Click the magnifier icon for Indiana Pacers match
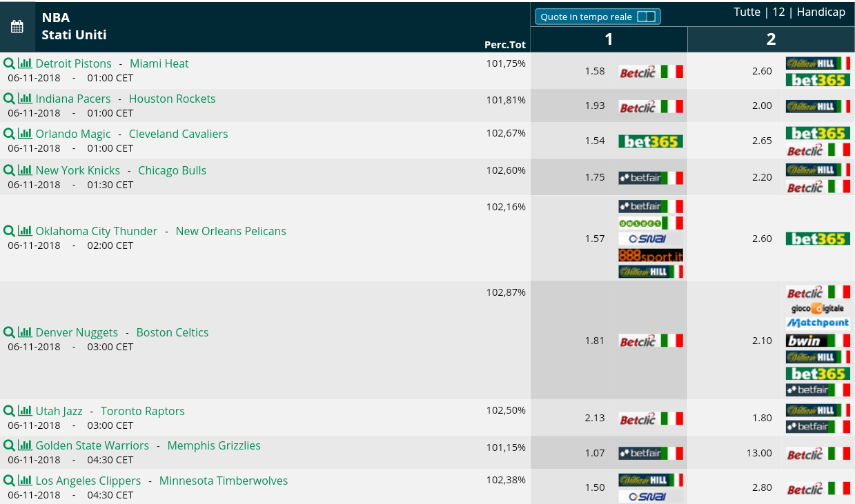 (9, 99)
